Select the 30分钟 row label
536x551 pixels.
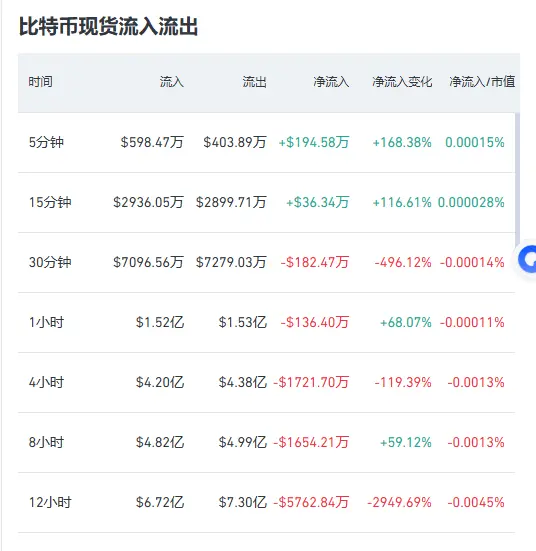[x=50, y=262]
